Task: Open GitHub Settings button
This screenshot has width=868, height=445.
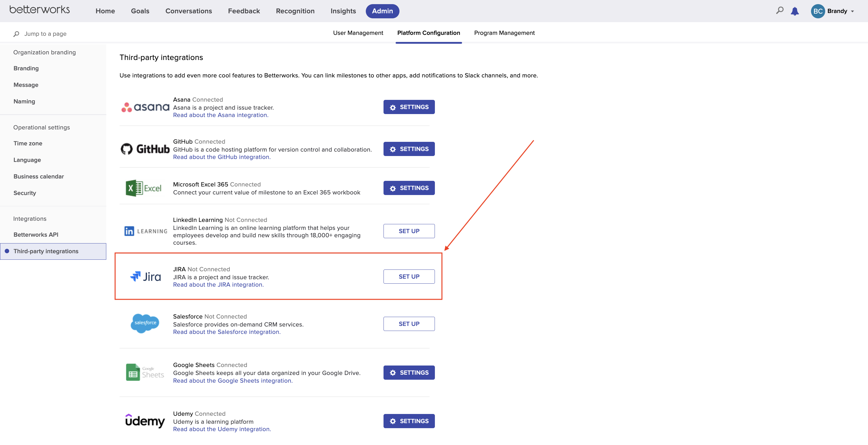Action: click(409, 149)
